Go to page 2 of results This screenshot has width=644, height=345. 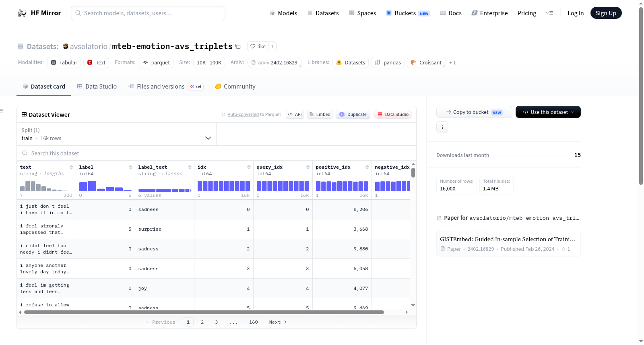point(202,322)
